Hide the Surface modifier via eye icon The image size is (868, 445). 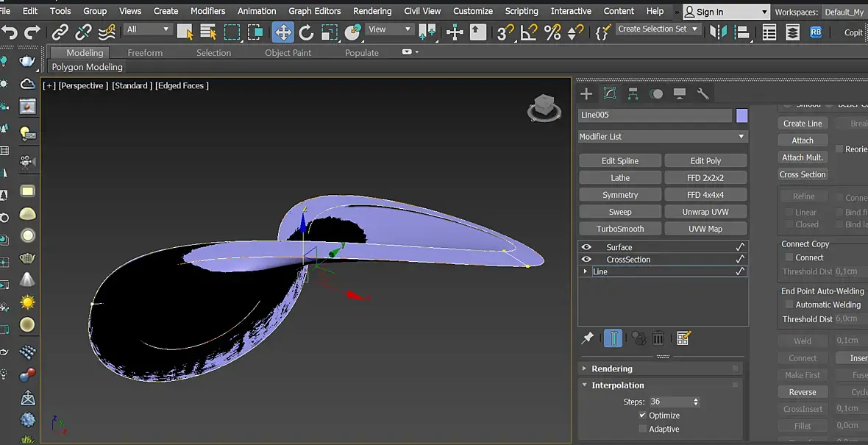pos(586,247)
